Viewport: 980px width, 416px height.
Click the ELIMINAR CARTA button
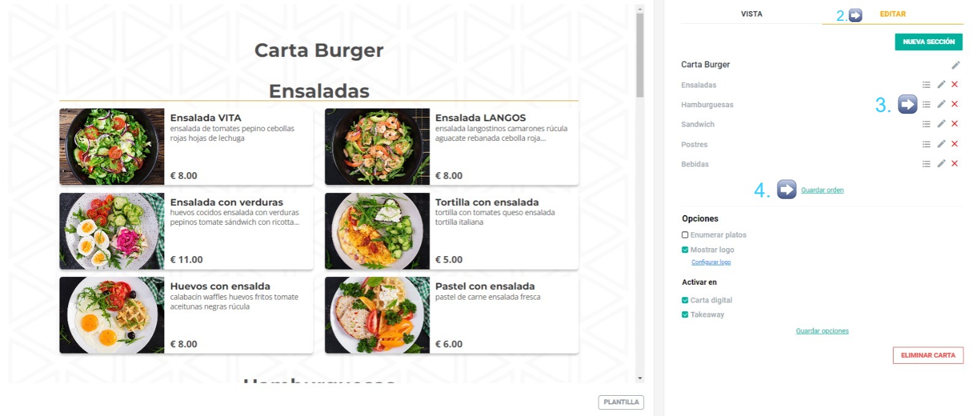(x=928, y=355)
